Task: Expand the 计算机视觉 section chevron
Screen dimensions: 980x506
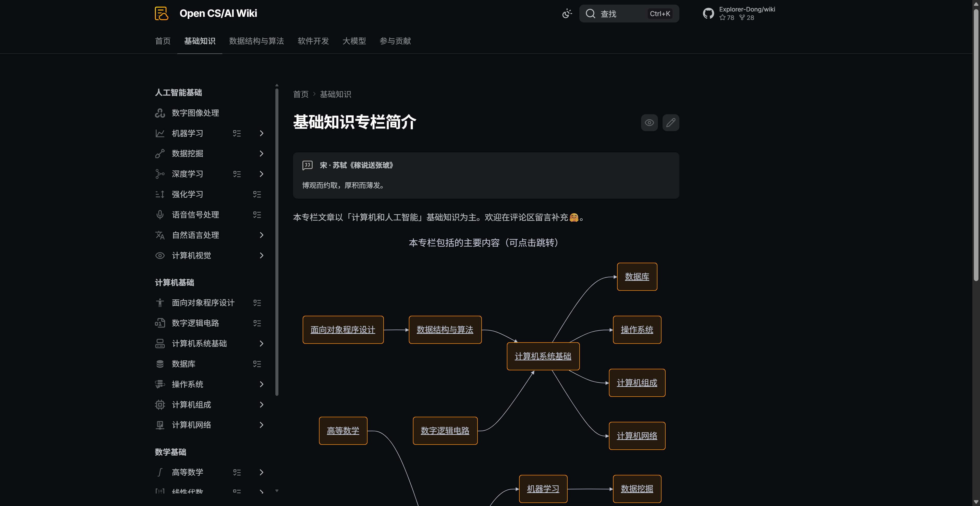Action: click(261, 256)
